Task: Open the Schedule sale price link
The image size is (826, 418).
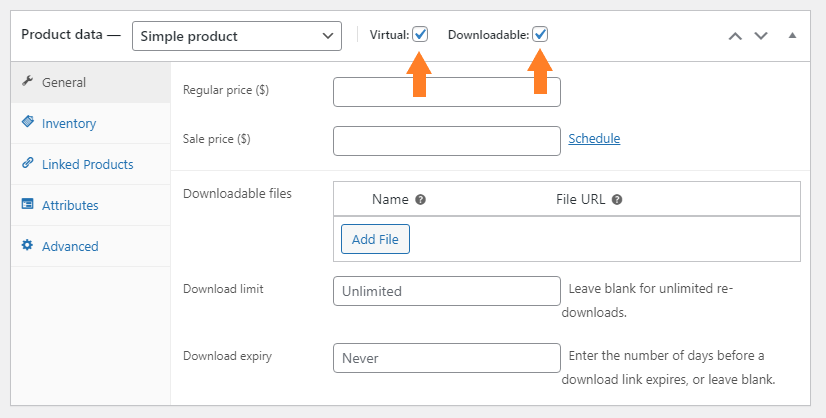Action: click(x=594, y=139)
